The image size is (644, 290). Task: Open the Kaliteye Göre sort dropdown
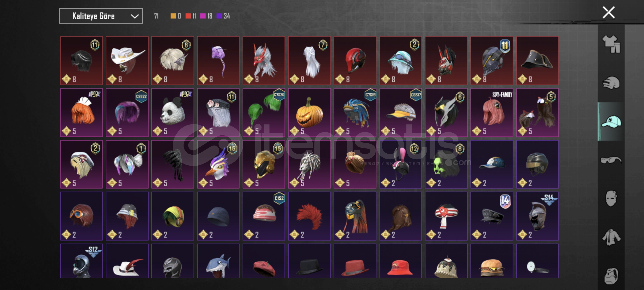(x=101, y=16)
